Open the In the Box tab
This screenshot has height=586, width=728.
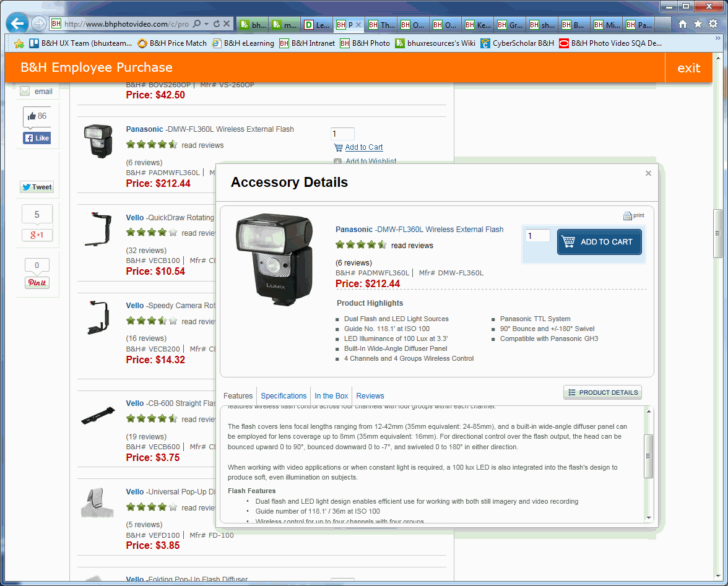(x=331, y=396)
